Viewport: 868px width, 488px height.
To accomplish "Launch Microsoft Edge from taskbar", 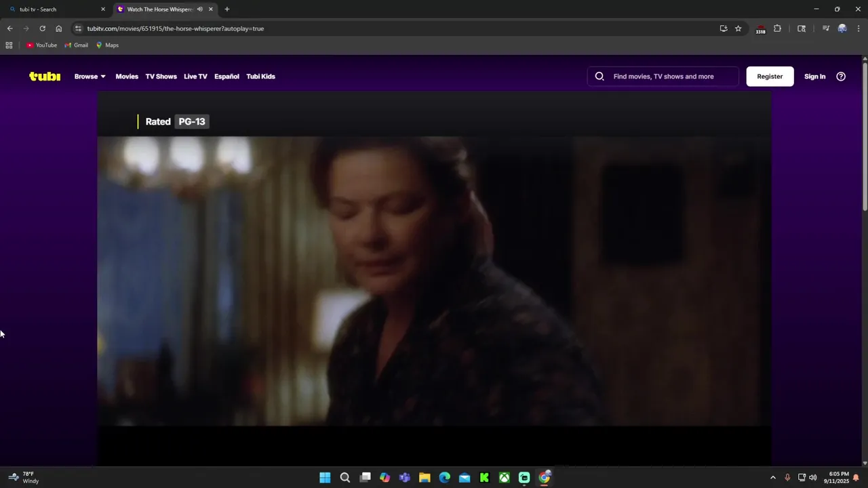I will (x=445, y=478).
